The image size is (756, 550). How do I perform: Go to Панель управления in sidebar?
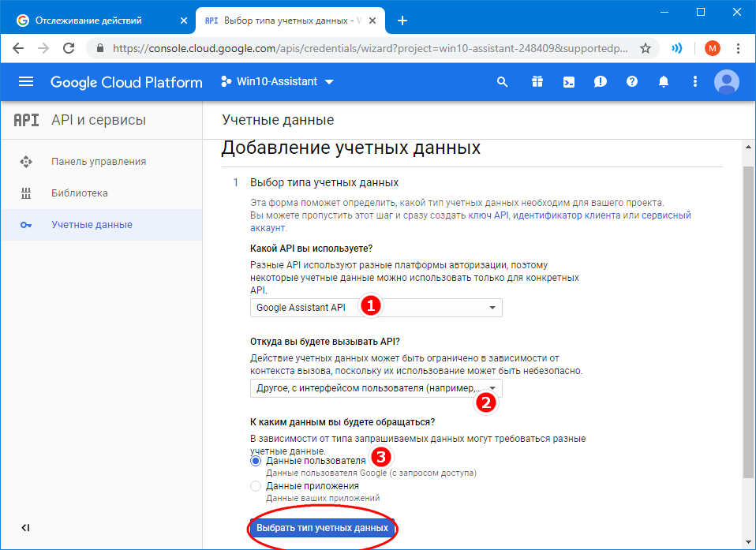tap(99, 162)
